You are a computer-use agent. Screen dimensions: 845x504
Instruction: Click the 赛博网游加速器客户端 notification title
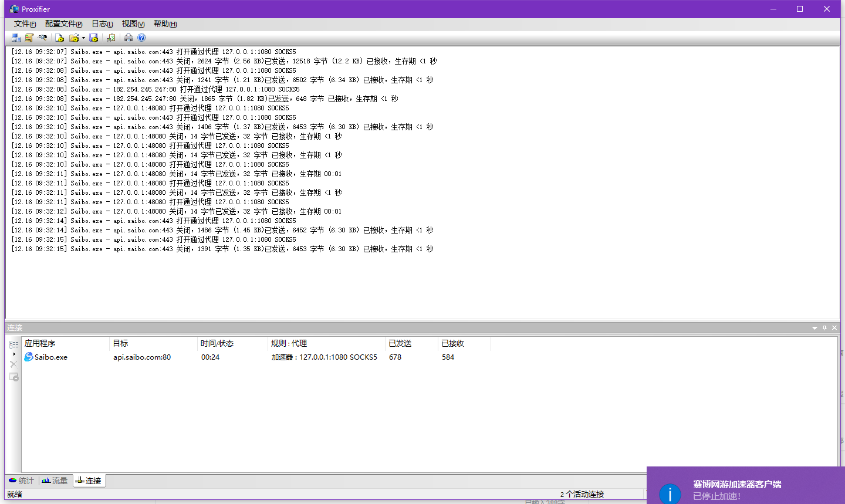pyautogui.click(x=737, y=484)
